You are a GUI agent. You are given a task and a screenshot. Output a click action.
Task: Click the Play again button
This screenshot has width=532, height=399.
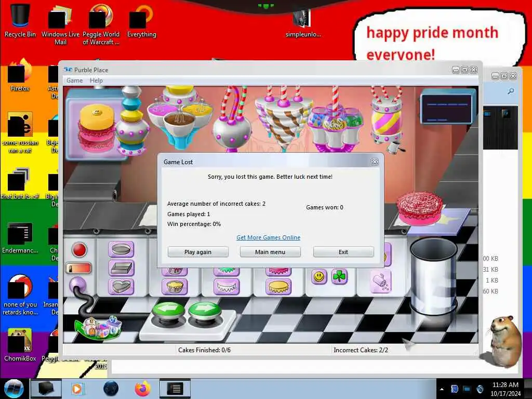pos(198,252)
